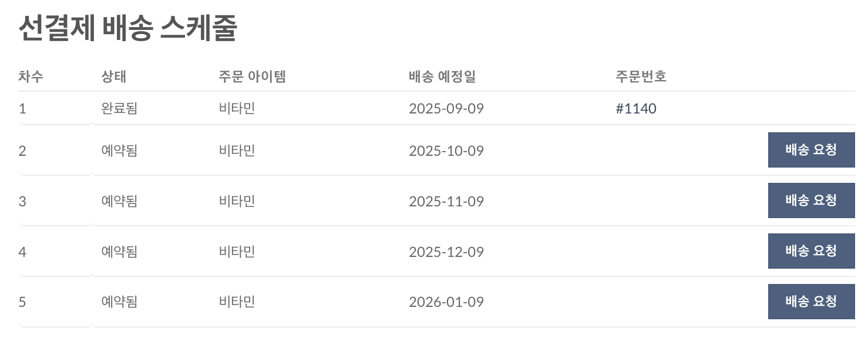The height and width of the screenshot is (341, 868).
Task: Click 배송 요청 for round 3
Action: pyautogui.click(x=811, y=200)
